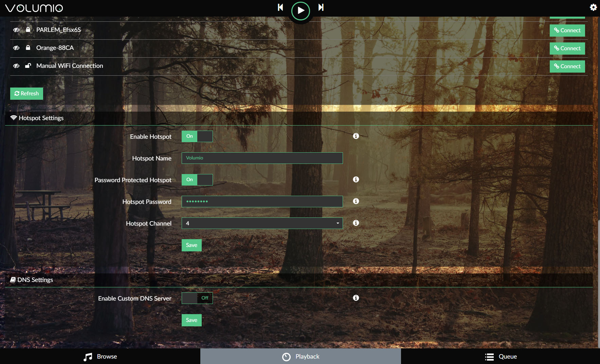Click the DNS Settings book icon

tap(13, 280)
